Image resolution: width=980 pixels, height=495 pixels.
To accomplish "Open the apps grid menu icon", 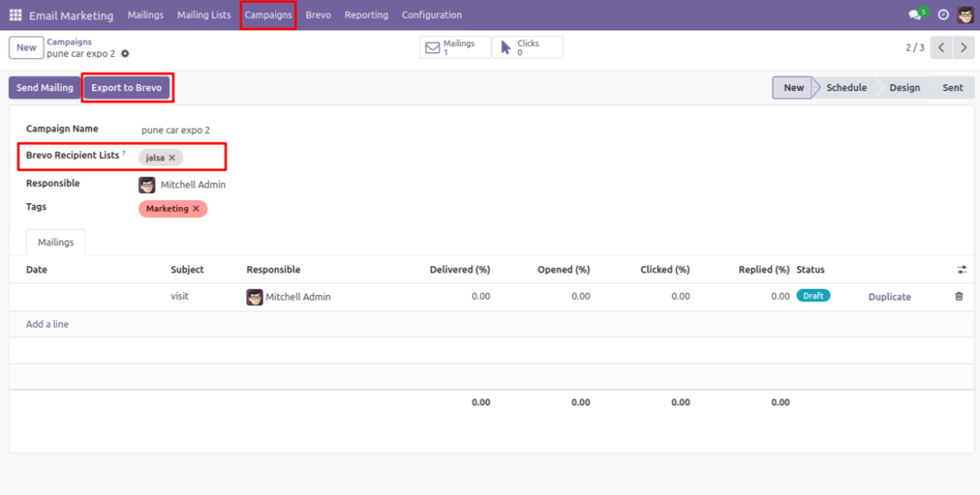I will [x=16, y=15].
